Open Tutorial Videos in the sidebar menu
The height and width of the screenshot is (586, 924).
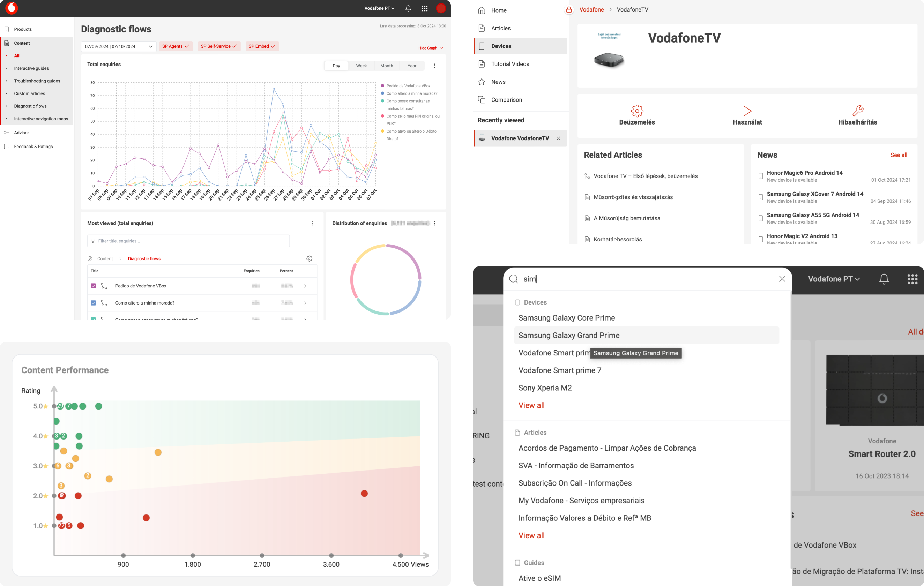[510, 64]
